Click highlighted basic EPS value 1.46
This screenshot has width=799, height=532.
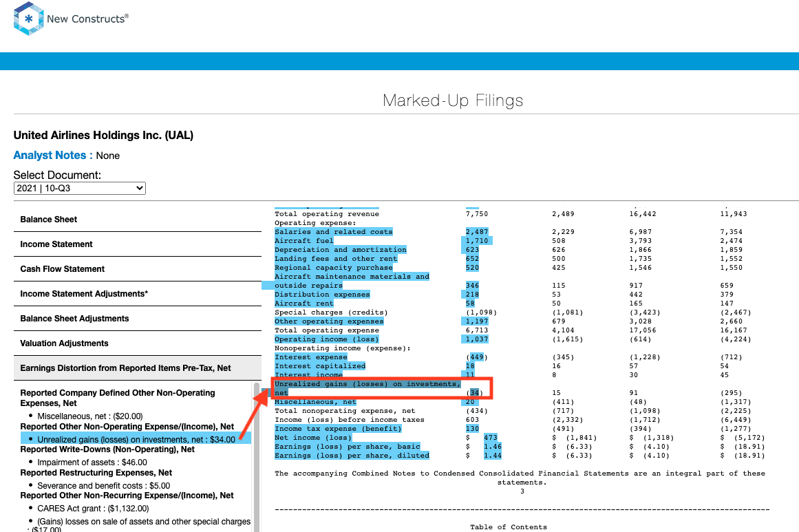coord(493,447)
